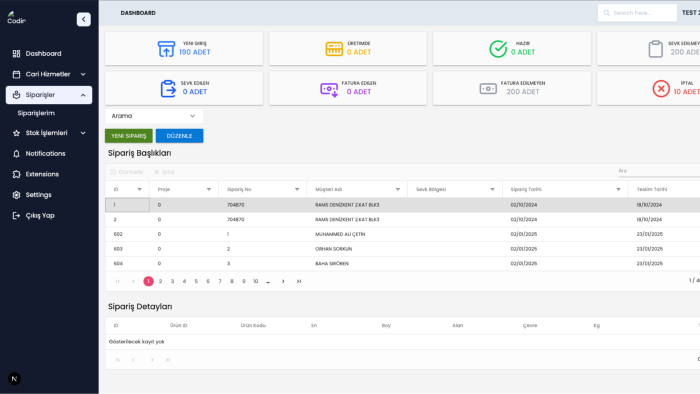This screenshot has width=700, height=394.
Task: Expand the Stok İşlemleri menu
Action: tap(49, 133)
